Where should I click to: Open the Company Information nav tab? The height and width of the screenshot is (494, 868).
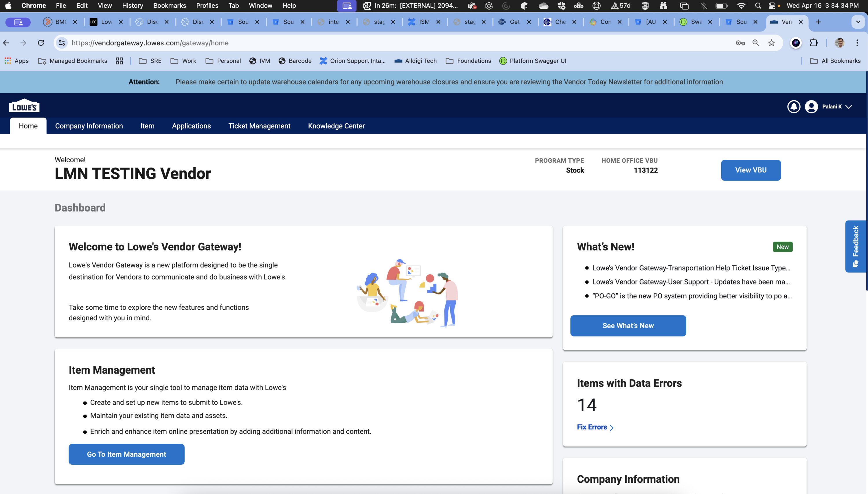[89, 126]
